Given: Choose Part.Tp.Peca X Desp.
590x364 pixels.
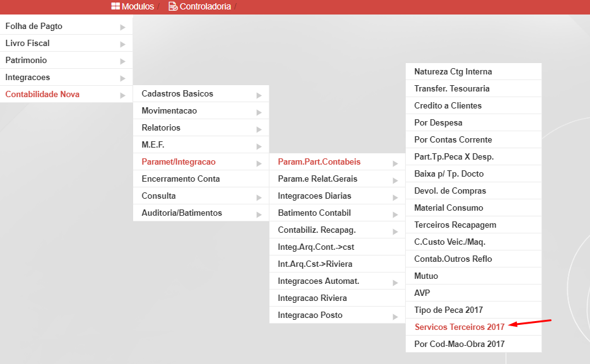Looking at the screenshot, I should click(473, 156).
